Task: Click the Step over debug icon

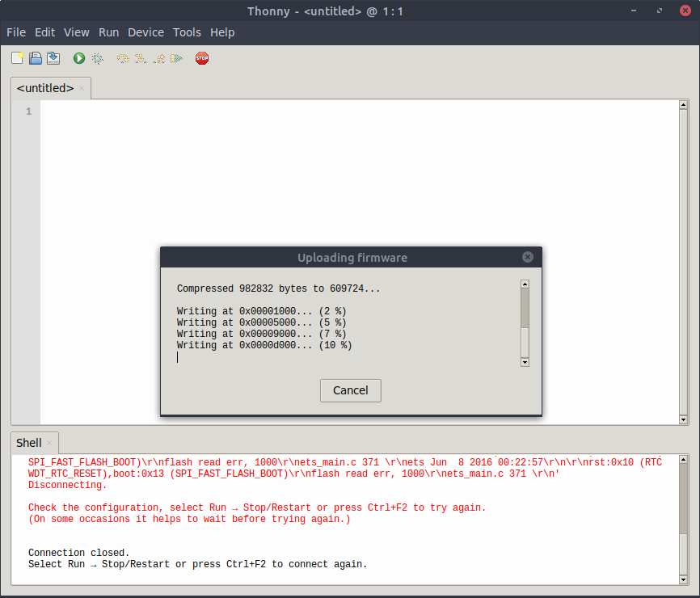Action: 123,58
